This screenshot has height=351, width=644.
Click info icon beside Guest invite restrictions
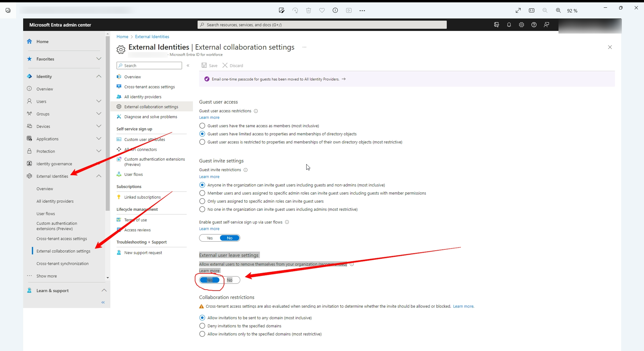pyautogui.click(x=246, y=170)
